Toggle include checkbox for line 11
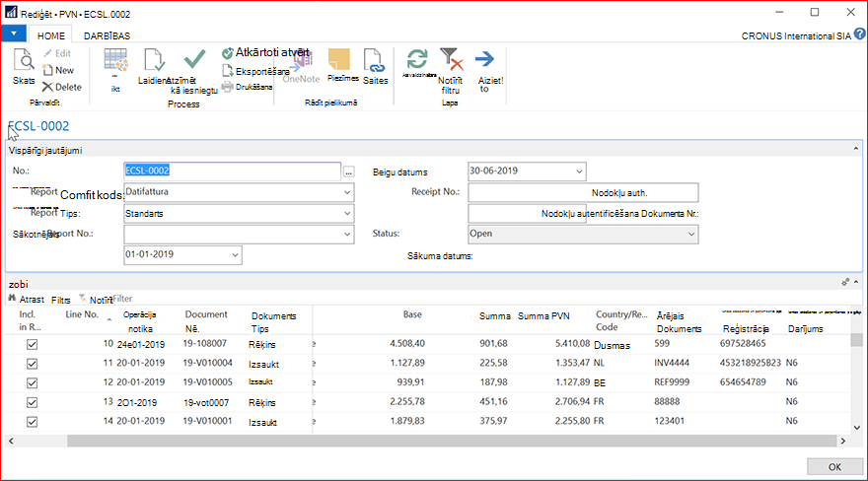The image size is (868, 481). pos(33,364)
